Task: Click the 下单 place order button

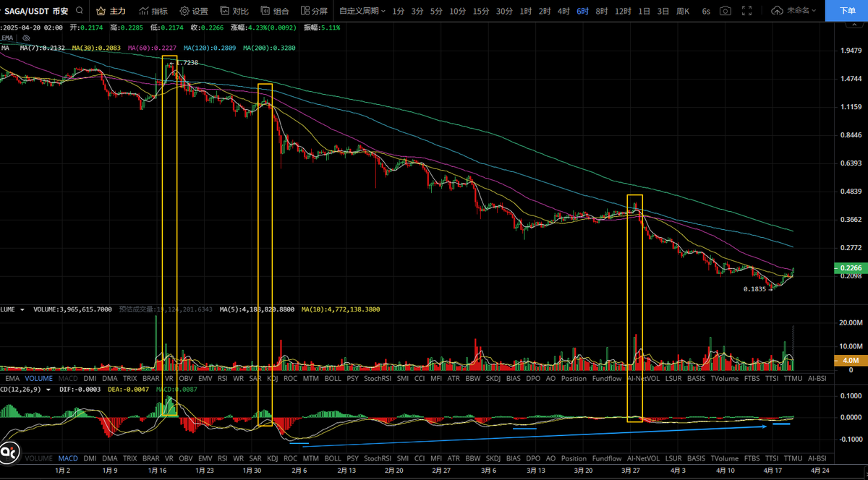Action: pos(847,11)
